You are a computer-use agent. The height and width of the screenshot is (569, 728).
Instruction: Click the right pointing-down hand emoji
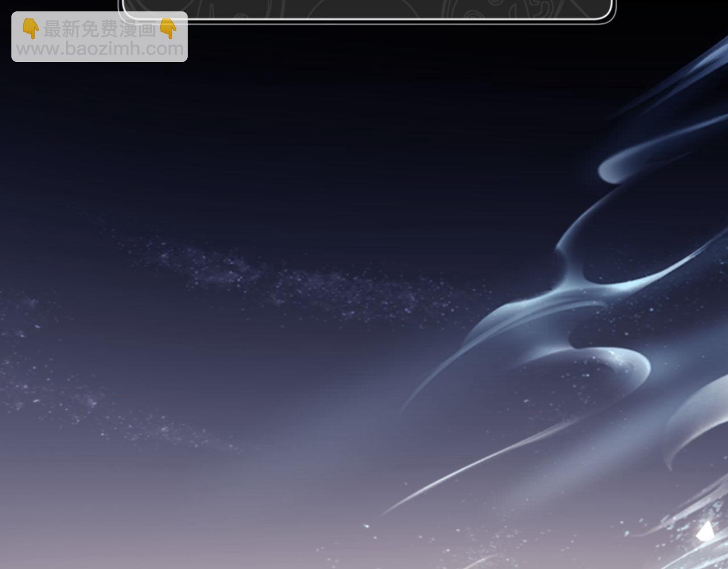tap(168, 28)
